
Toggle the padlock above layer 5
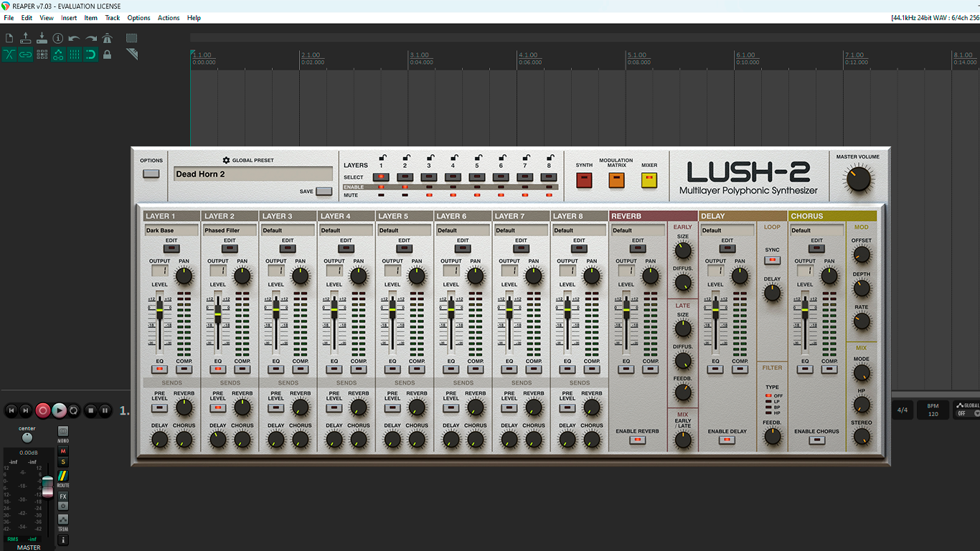(x=478, y=158)
